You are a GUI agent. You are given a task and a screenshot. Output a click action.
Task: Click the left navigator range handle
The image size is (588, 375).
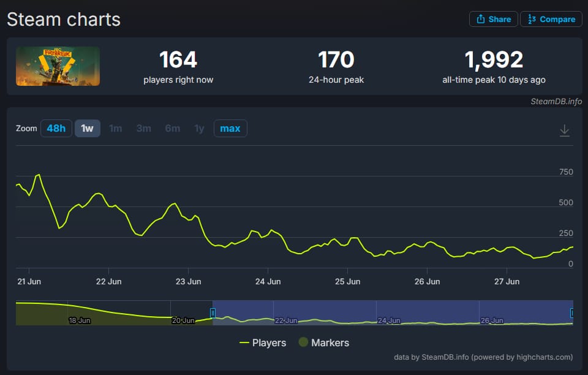click(213, 312)
